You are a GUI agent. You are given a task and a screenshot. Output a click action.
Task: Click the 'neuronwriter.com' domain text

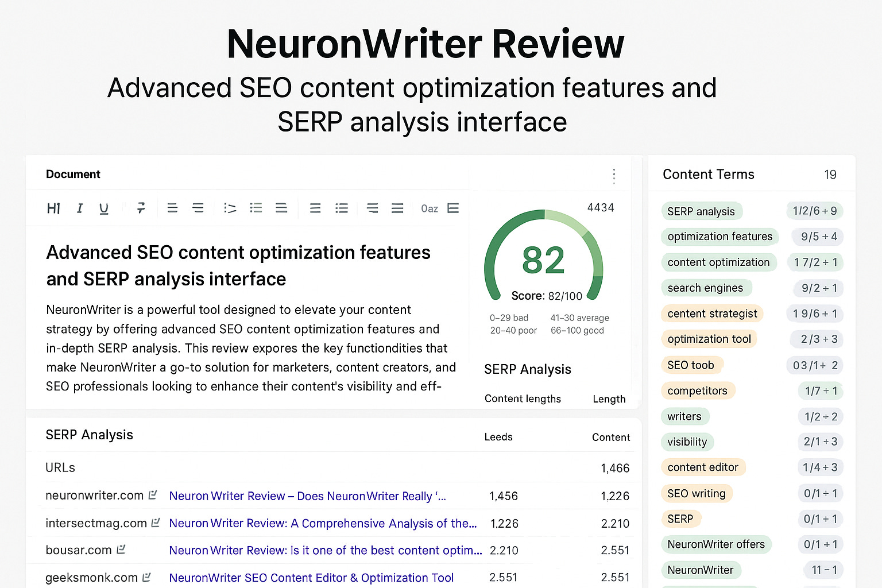pyautogui.click(x=95, y=495)
